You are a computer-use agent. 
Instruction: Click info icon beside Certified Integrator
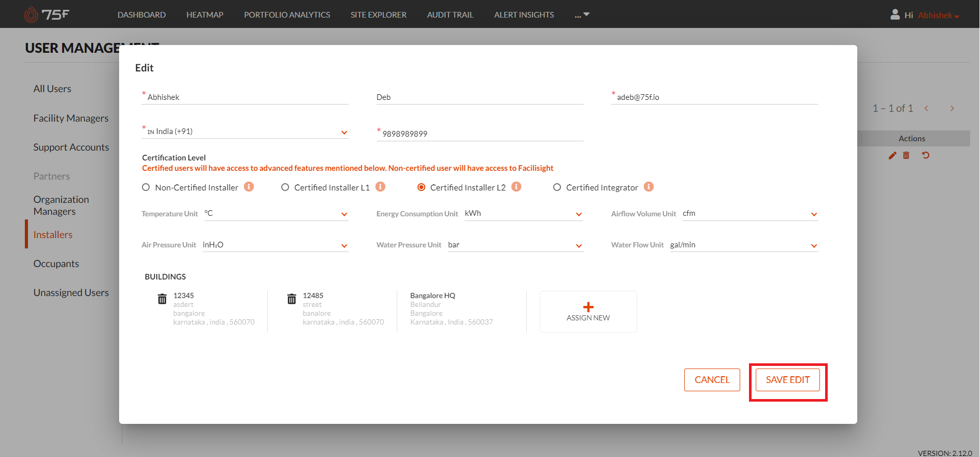pos(649,187)
